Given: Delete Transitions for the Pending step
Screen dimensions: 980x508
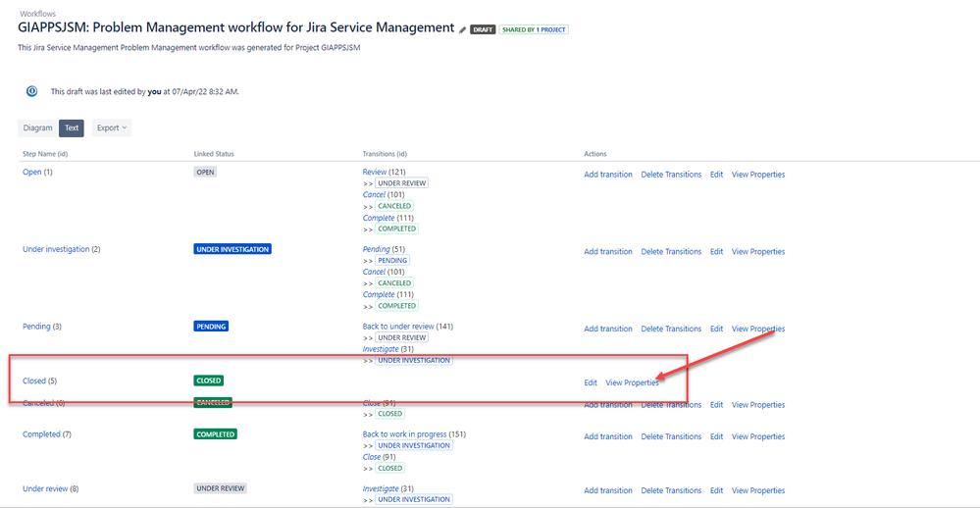Looking at the screenshot, I should 671,329.
